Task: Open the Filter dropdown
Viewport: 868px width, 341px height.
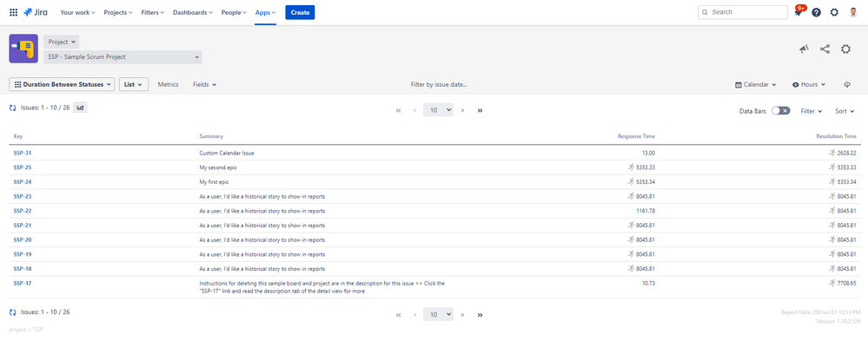Action: tap(811, 111)
